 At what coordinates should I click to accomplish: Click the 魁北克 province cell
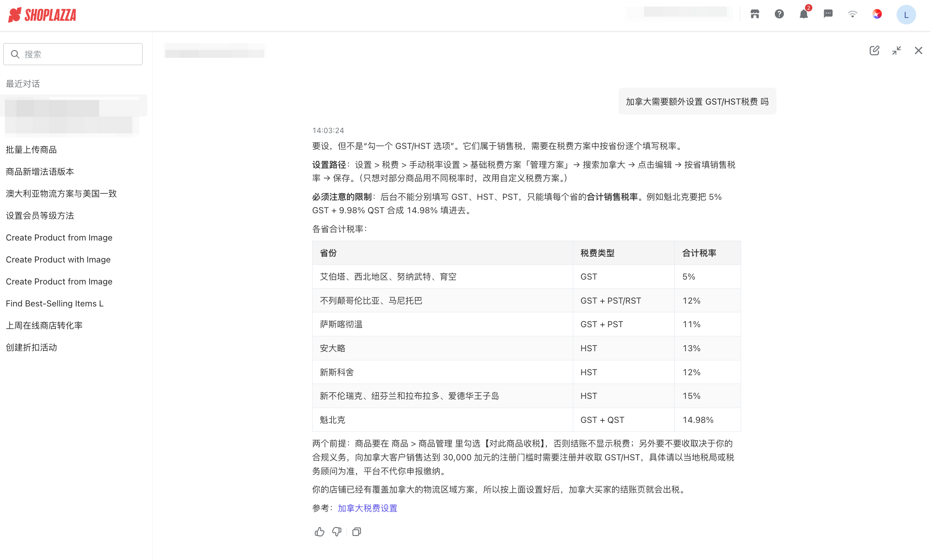(x=443, y=420)
